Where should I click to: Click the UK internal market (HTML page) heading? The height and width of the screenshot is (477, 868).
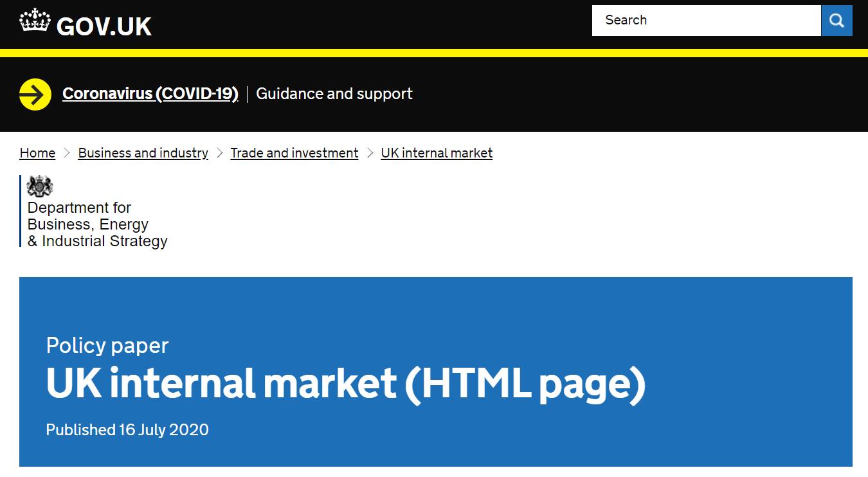pos(345,384)
